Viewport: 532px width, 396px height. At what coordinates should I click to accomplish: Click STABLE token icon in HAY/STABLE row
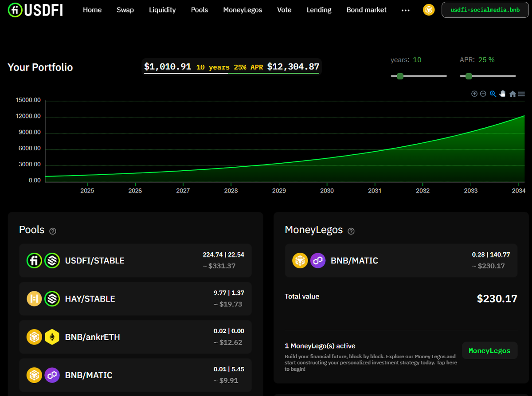52,299
